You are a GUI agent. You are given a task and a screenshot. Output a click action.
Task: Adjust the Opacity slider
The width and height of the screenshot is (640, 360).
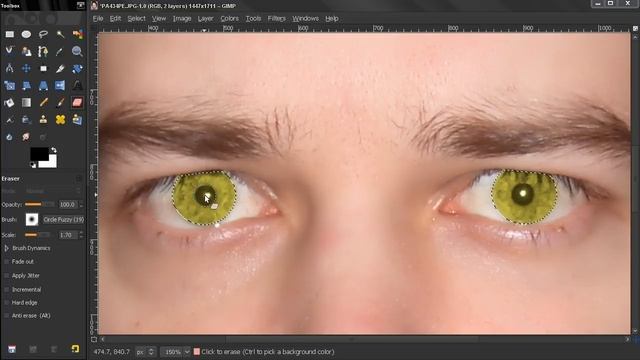pos(40,204)
